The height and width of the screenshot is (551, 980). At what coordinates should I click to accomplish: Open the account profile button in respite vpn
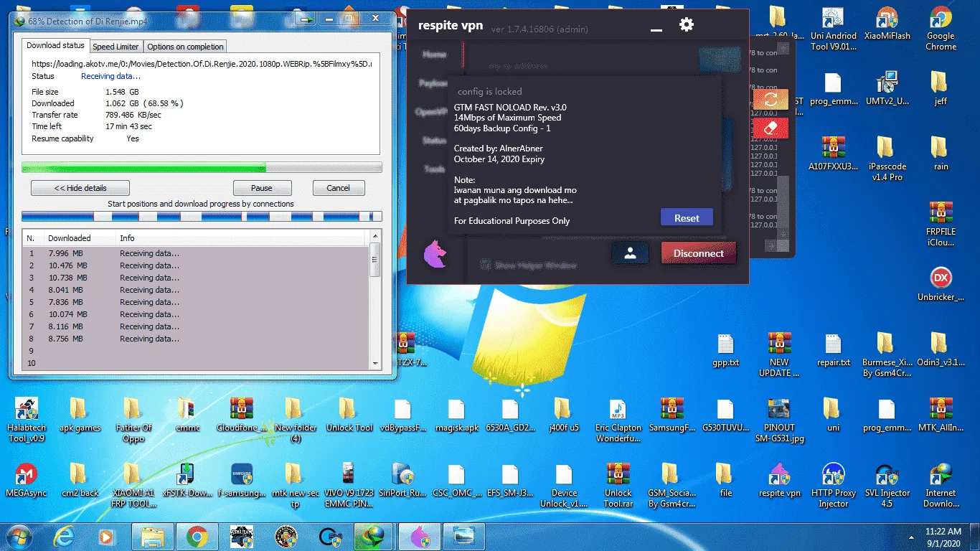pyautogui.click(x=630, y=253)
